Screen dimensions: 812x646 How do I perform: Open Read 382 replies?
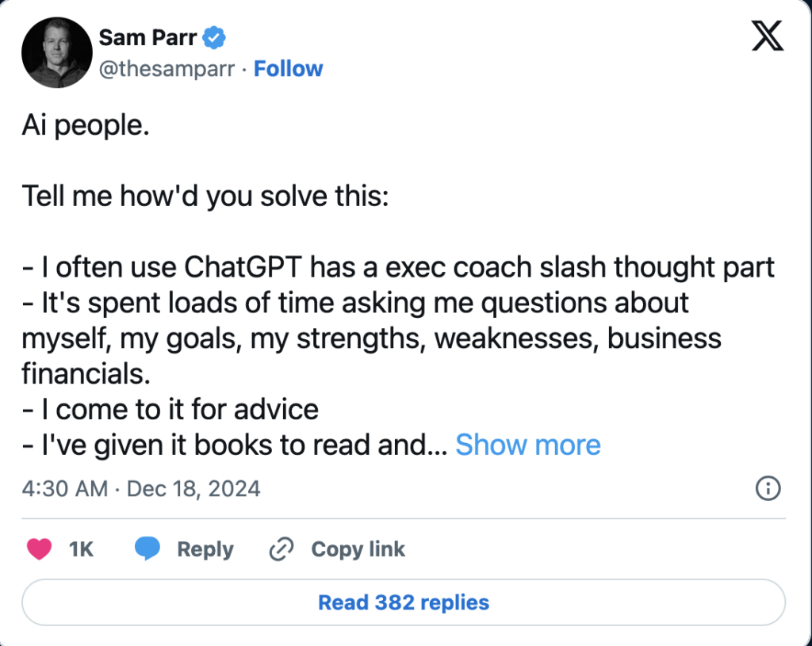404,602
